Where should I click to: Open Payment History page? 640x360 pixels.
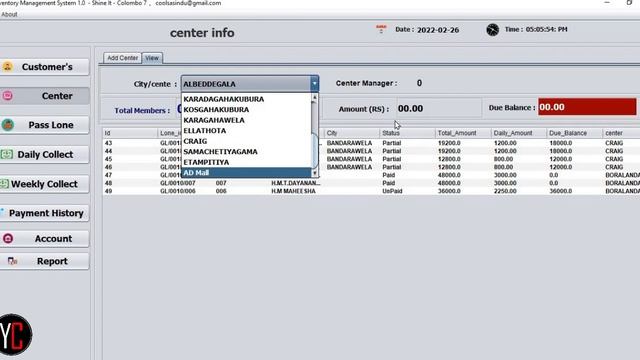tap(44, 213)
